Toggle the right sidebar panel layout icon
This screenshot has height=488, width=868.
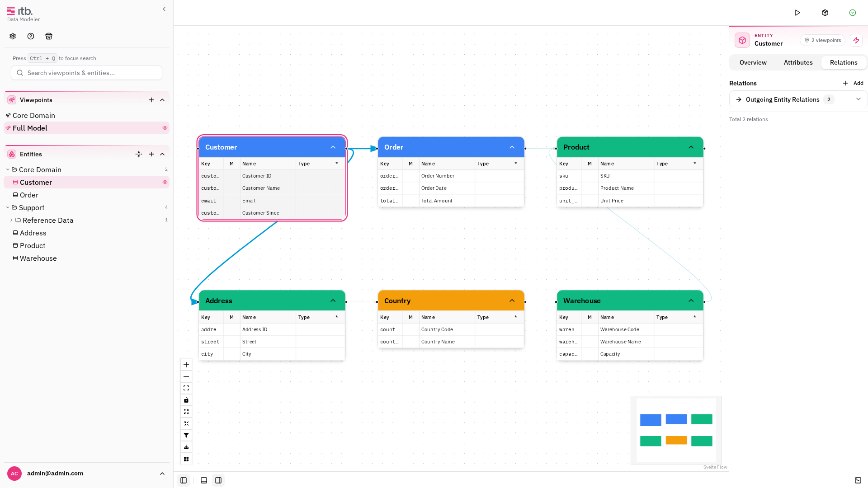tap(218, 480)
